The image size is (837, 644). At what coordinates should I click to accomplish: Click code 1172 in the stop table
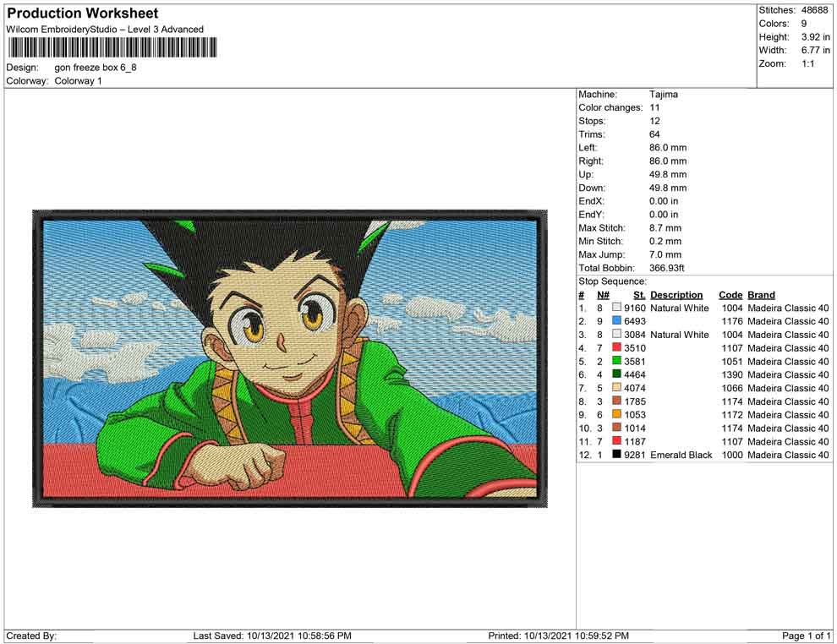tap(732, 415)
